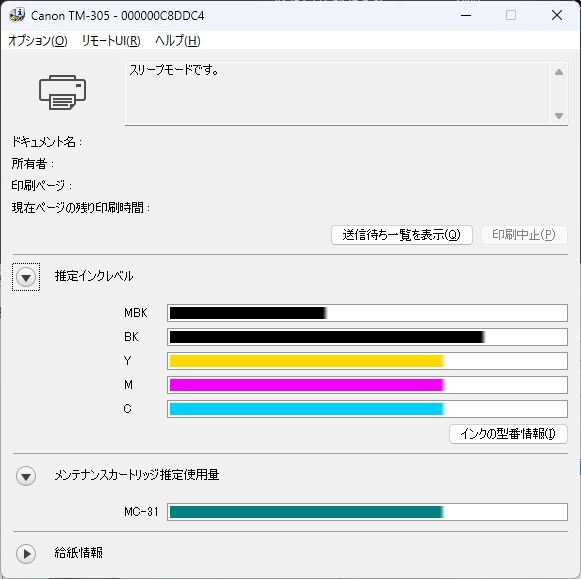581x579 pixels.
Task: Click the 印刷ページ label
Action: point(42,186)
